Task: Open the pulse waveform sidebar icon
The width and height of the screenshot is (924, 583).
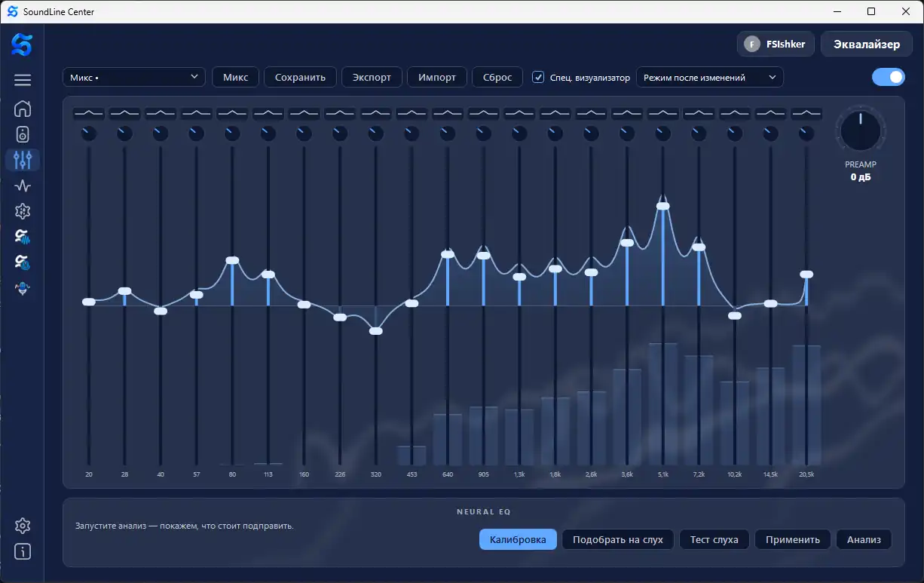Action: [x=23, y=186]
